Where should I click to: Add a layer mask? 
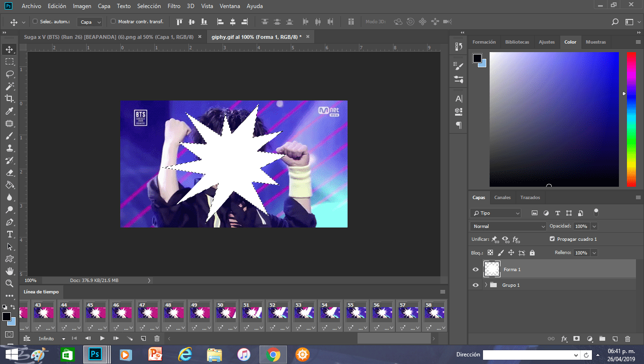point(576,339)
